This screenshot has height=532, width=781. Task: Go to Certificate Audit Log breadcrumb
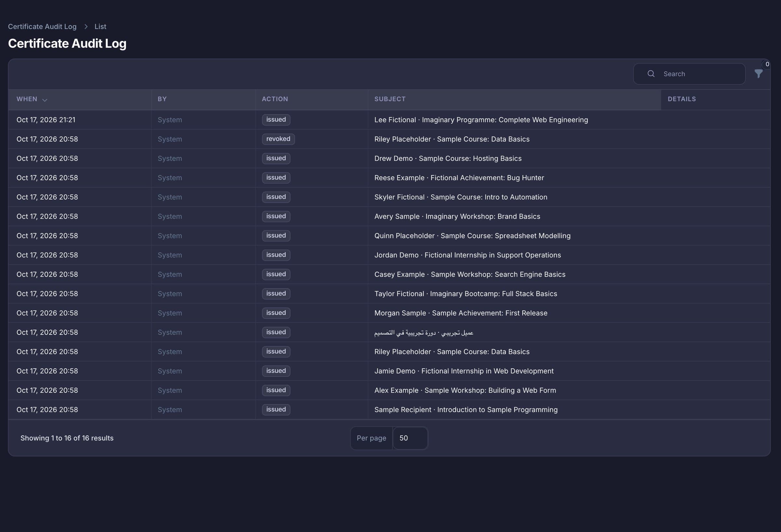click(x=42, y=27)
